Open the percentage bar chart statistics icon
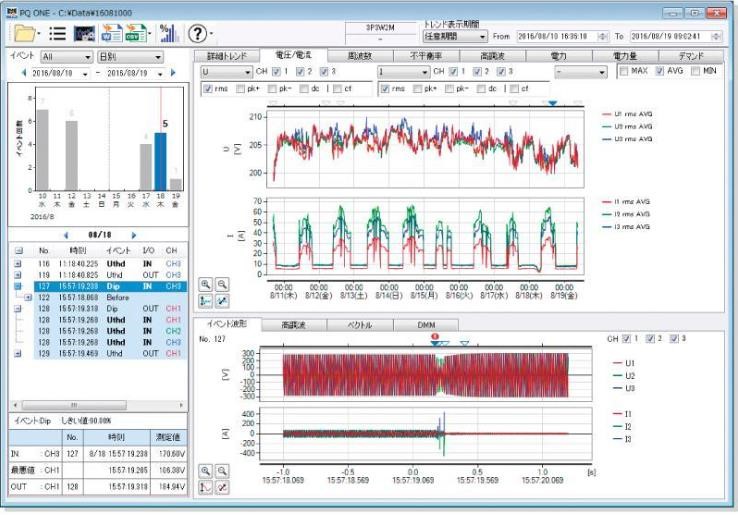Image resolution: width=738 pixels, height=515 pixels. coord(167,33)
